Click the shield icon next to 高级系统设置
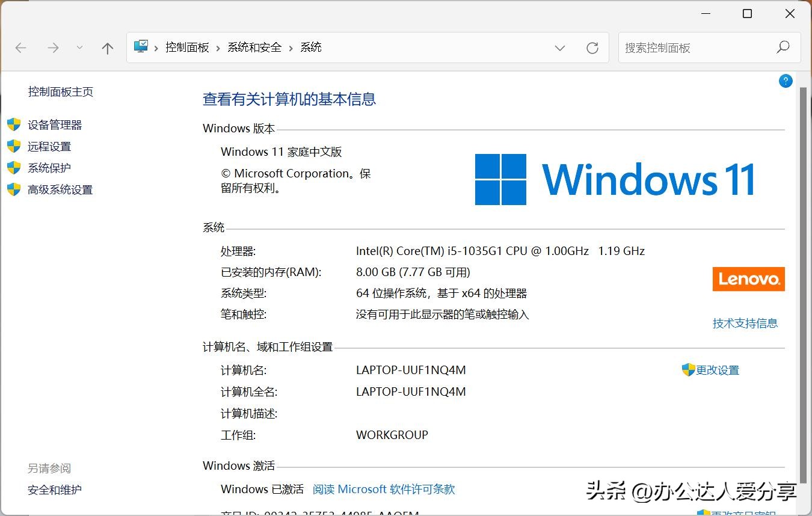Screen dimensions: 812x516 [x=13, y=189]
